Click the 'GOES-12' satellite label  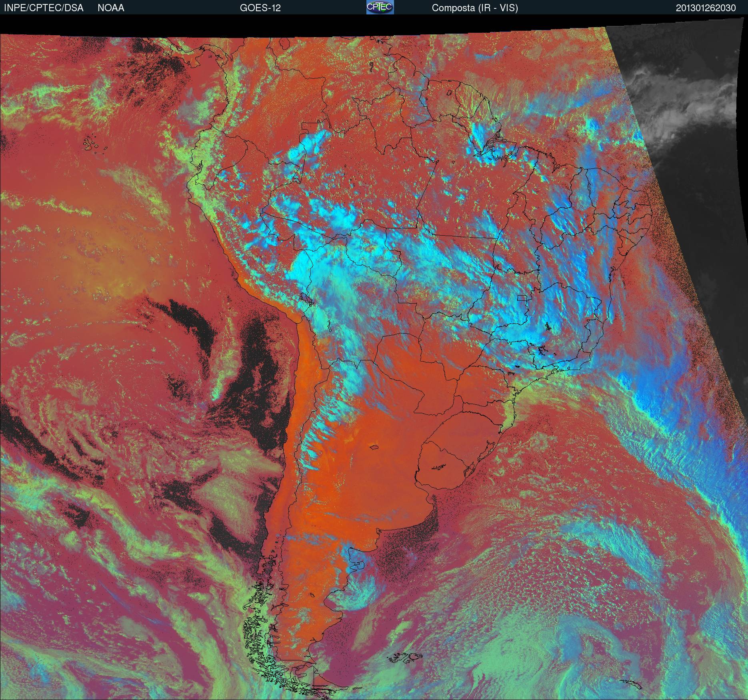[x=260, y=8]
